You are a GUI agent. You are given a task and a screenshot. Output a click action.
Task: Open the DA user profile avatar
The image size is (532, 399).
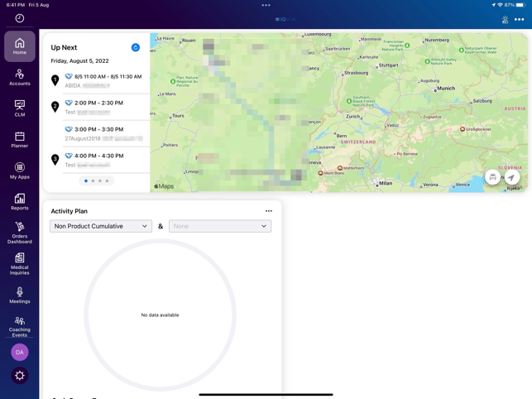tap(20, 352)
